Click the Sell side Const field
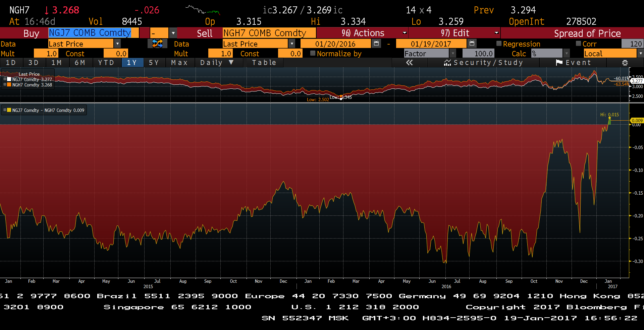This screenshot has height=330, width=644. tap(290, 53)
